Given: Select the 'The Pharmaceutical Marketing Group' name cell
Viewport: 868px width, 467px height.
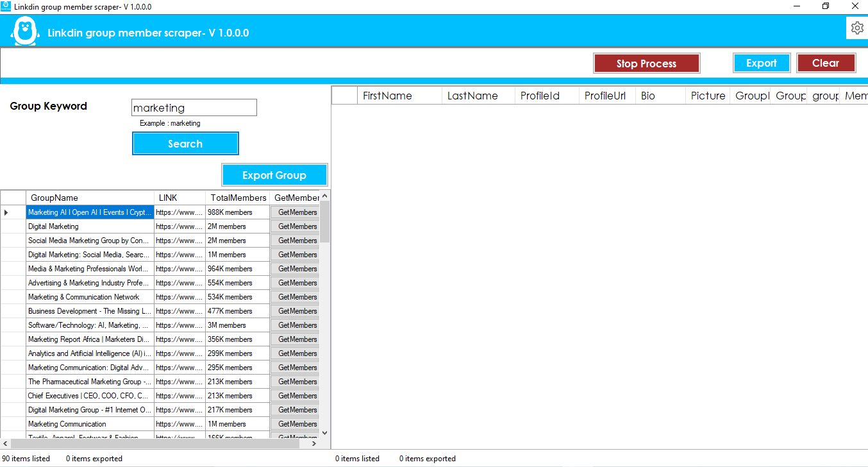Looking at the screenshot, I should coord(90,382).
